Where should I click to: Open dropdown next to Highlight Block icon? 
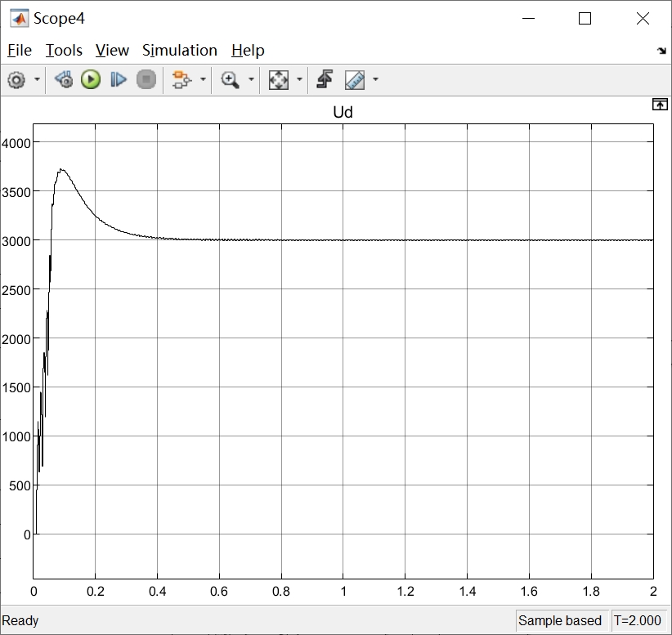pos(203,79)
